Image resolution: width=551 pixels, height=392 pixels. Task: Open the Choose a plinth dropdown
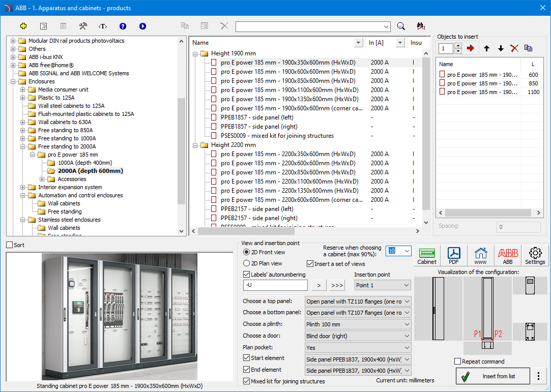coord(358,324)
